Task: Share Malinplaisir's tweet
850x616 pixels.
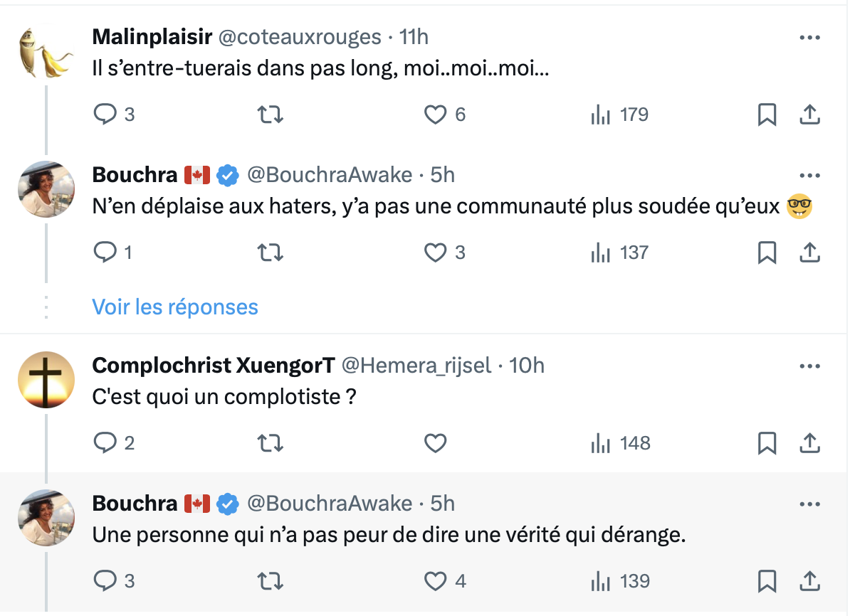Action: point(809,115)
